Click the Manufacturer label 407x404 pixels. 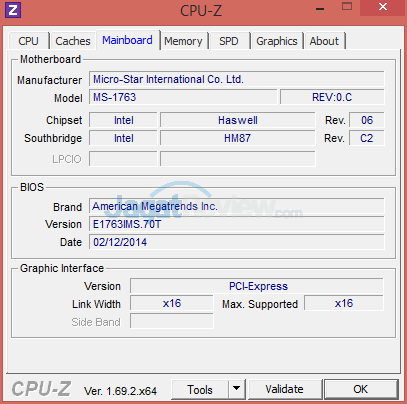(x=49, y=80)
